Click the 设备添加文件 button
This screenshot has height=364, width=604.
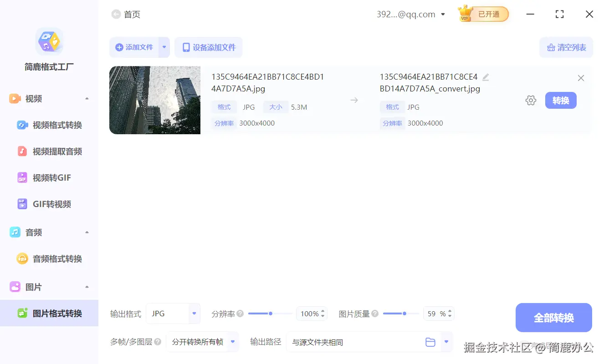[209, 47]
